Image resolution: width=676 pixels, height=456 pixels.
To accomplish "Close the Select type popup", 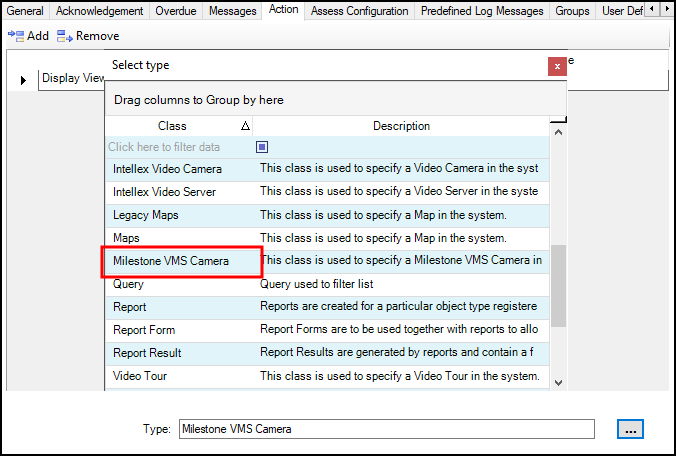I will tap(557, 66).
